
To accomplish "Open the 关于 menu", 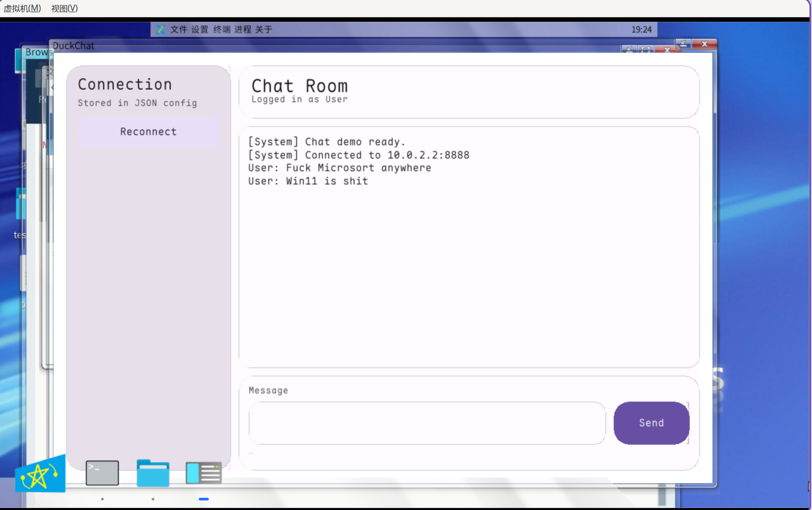I will (x=264, y=29).
